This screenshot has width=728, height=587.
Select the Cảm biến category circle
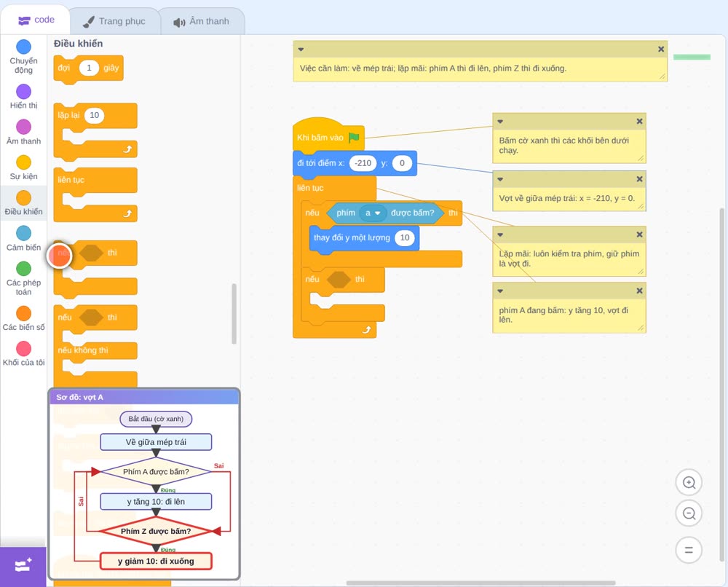pos(24,233)
